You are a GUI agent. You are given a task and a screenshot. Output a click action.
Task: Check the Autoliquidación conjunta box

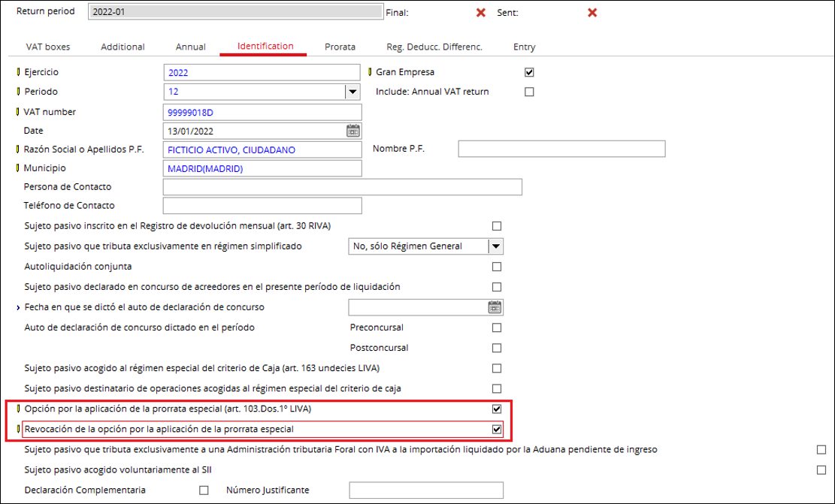496,266
